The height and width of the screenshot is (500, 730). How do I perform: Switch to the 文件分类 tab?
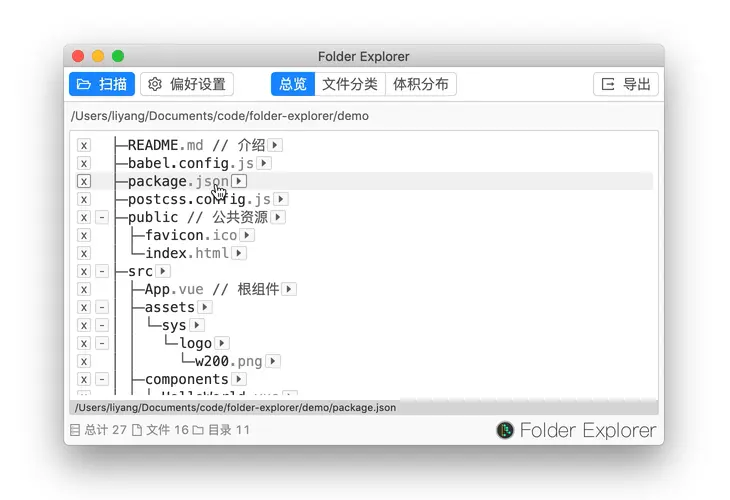350,84
